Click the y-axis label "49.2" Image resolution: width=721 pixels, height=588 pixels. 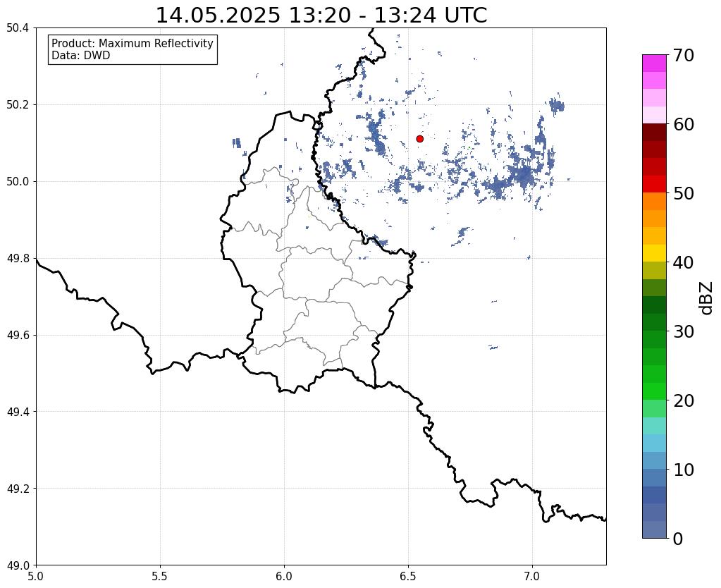point(18,489)
